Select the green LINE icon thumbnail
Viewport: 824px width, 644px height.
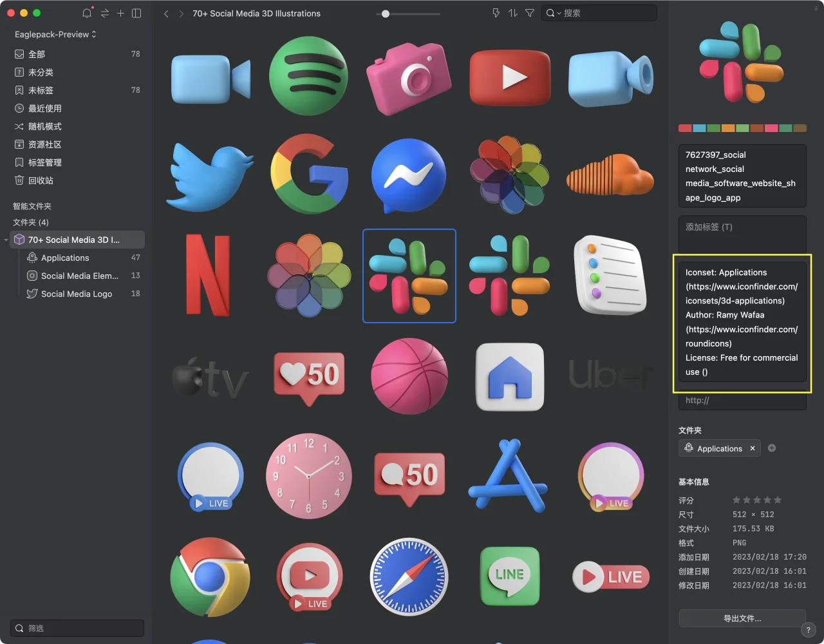(510, 576)
